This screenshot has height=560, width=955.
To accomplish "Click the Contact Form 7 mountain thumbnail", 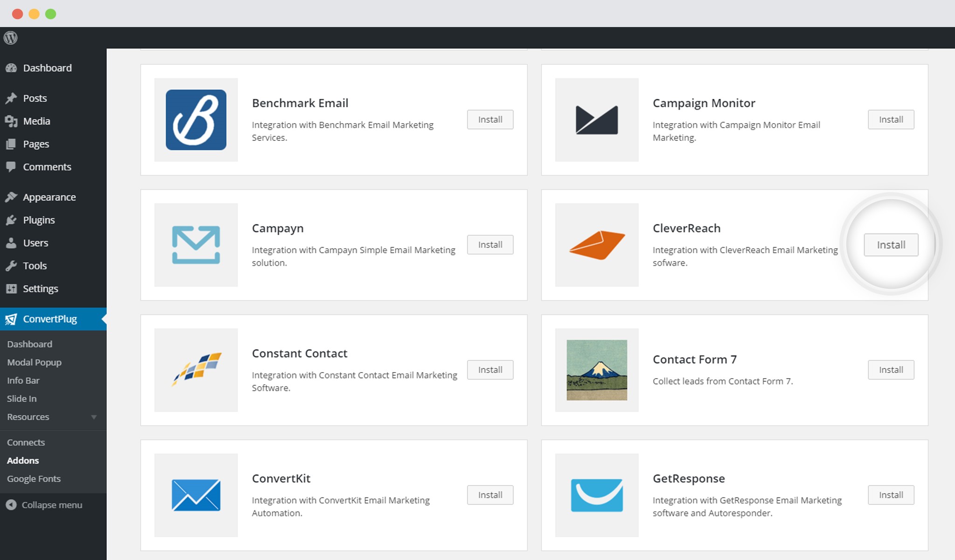I will tap(597, 369).
